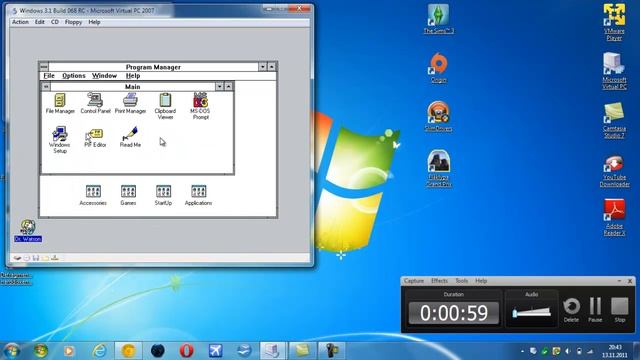
Task: Click the Main group's maximize up-arrow button
Action: [x=229, y=87]
